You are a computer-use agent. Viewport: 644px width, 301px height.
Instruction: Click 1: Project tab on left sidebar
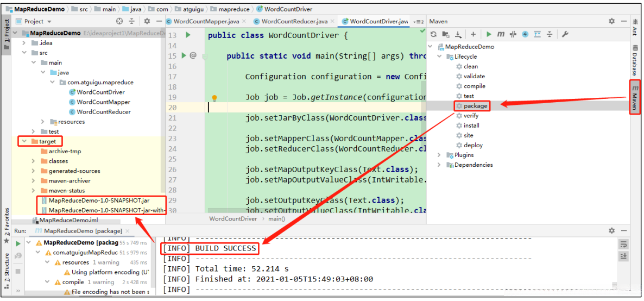[x=6, y=35]
